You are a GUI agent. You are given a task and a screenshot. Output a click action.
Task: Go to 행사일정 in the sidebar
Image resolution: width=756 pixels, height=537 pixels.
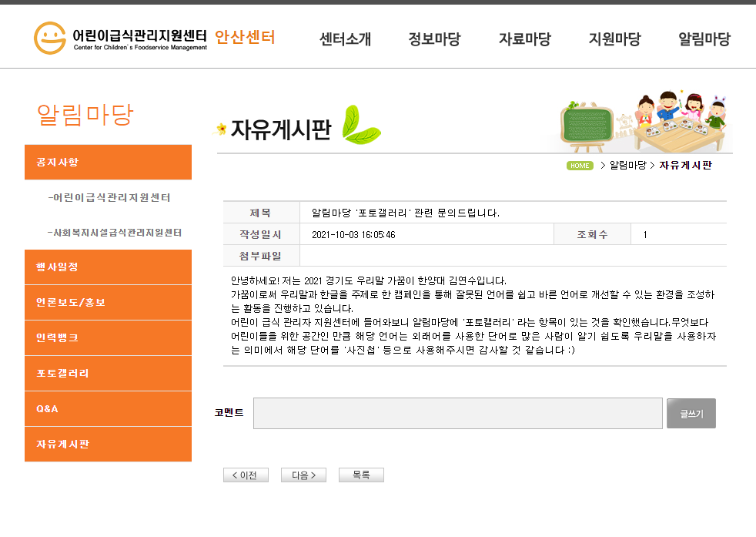[x=108, y=267]
